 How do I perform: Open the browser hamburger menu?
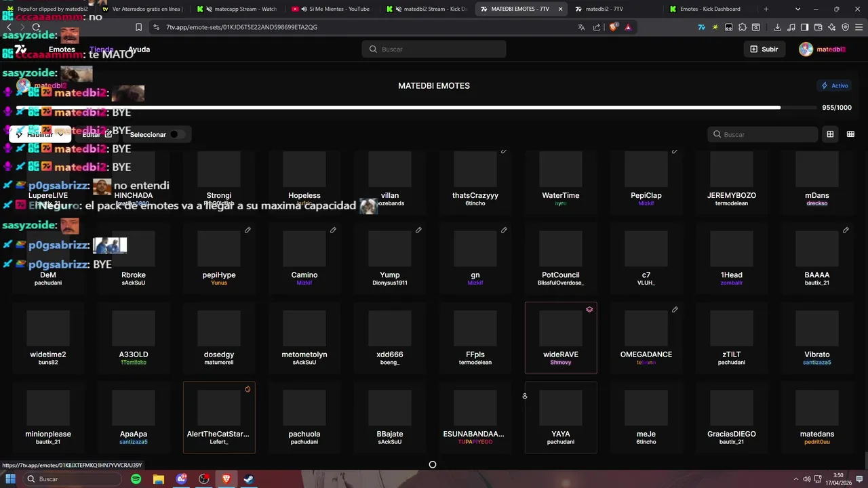[859, 27]
